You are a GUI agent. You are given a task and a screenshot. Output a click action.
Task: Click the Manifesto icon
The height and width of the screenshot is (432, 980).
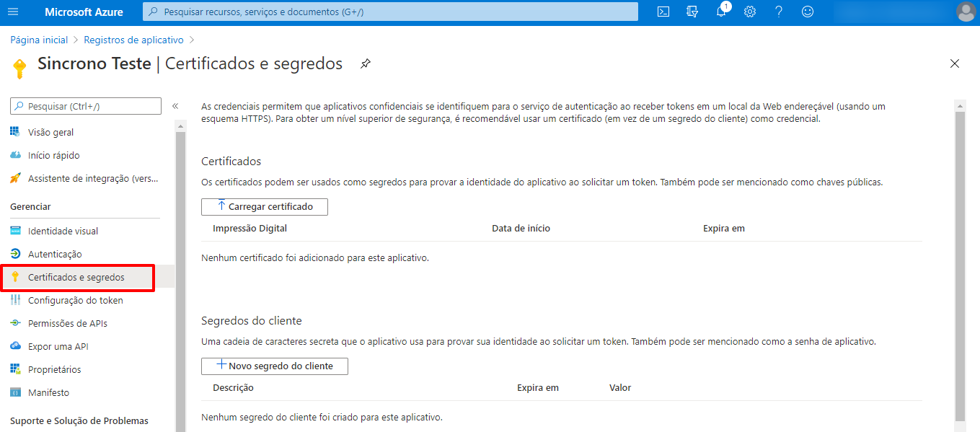tap(14, 392)
